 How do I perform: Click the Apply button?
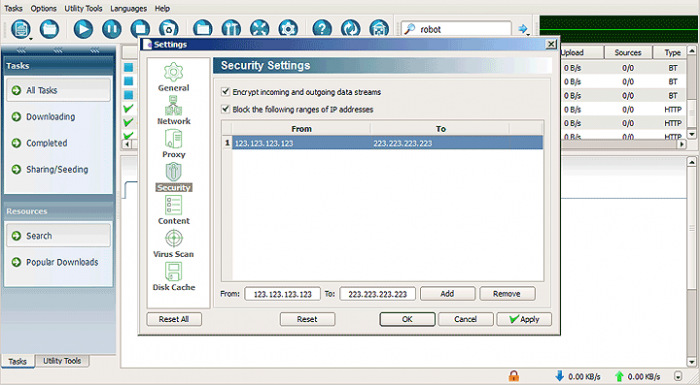point(524,319)
